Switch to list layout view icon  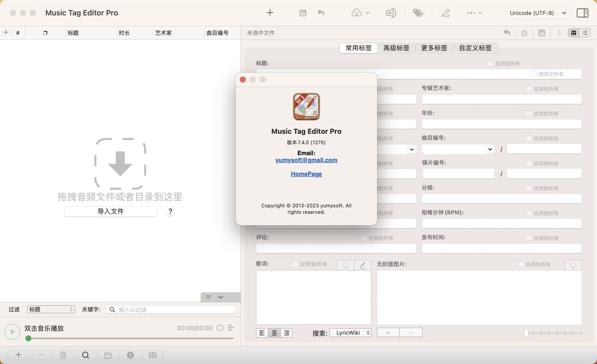point(585,33)
